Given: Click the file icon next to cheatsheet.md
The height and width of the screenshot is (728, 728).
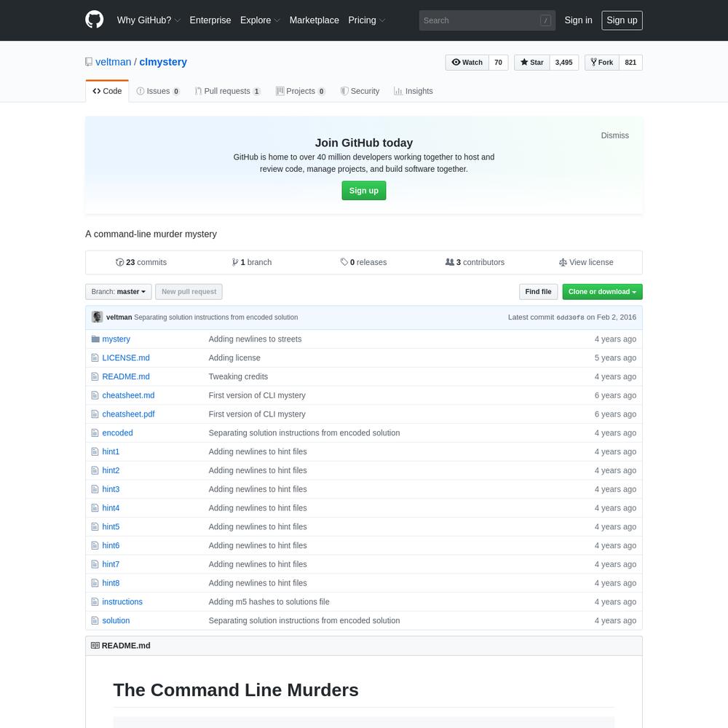Looking at the screenshot, I should (95, 395).
